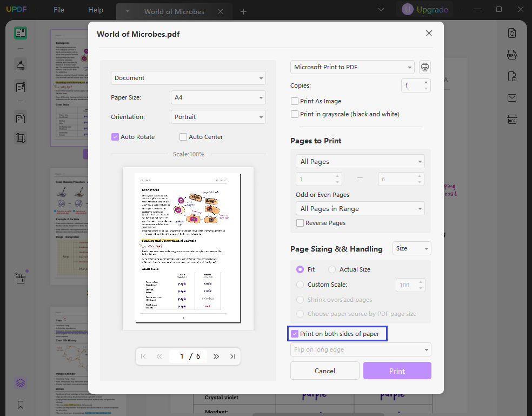Decrease the Copies count stepper

(426, 89)
